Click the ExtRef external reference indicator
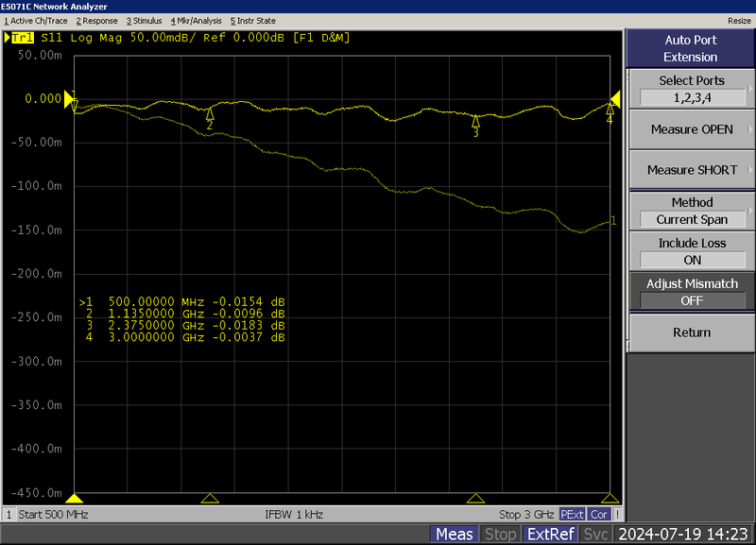The height and width of the screenshot is (545, 756). click(551, 534)
